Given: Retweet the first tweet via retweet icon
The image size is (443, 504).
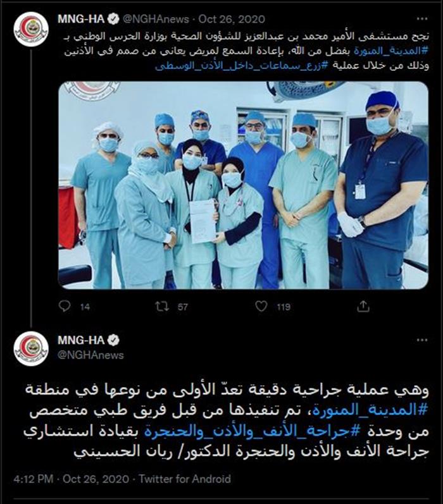Looking at the screenshot, I should point(162,306).
